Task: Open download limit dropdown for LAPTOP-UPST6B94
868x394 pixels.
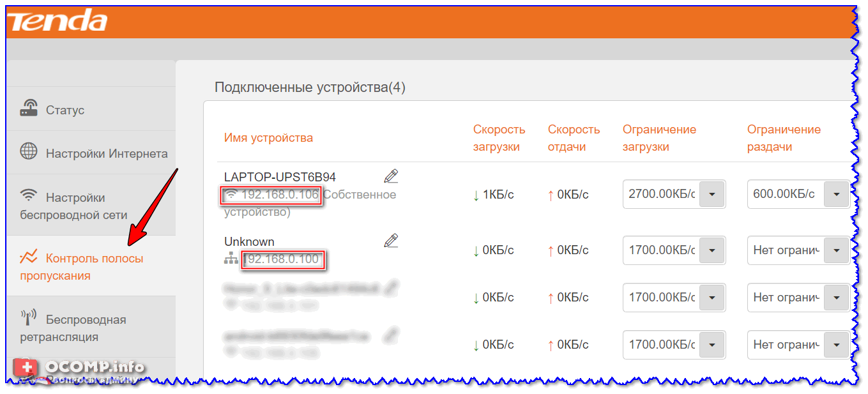Action: pyautogui.click(x=712, y=193)
